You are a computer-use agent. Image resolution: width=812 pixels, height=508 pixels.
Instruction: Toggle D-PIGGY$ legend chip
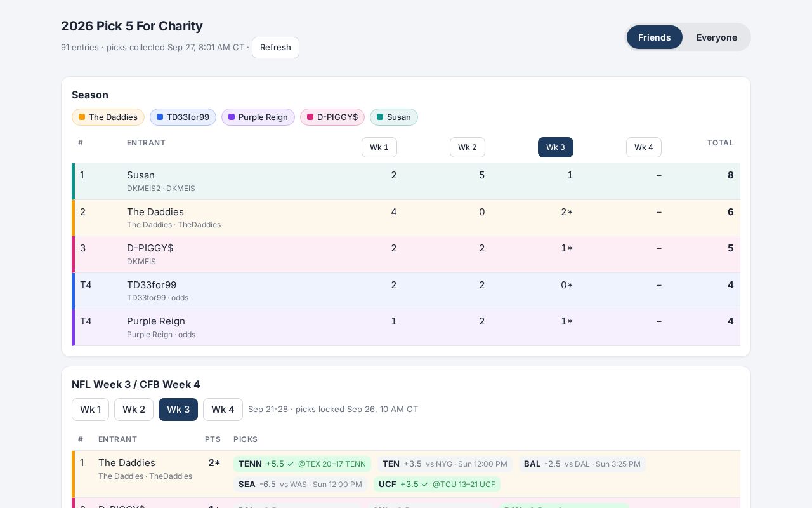tap(332, 117)
